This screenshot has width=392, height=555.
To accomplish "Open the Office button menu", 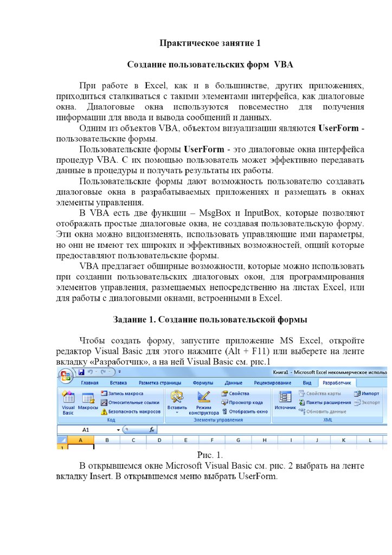I will pos(65,376).
